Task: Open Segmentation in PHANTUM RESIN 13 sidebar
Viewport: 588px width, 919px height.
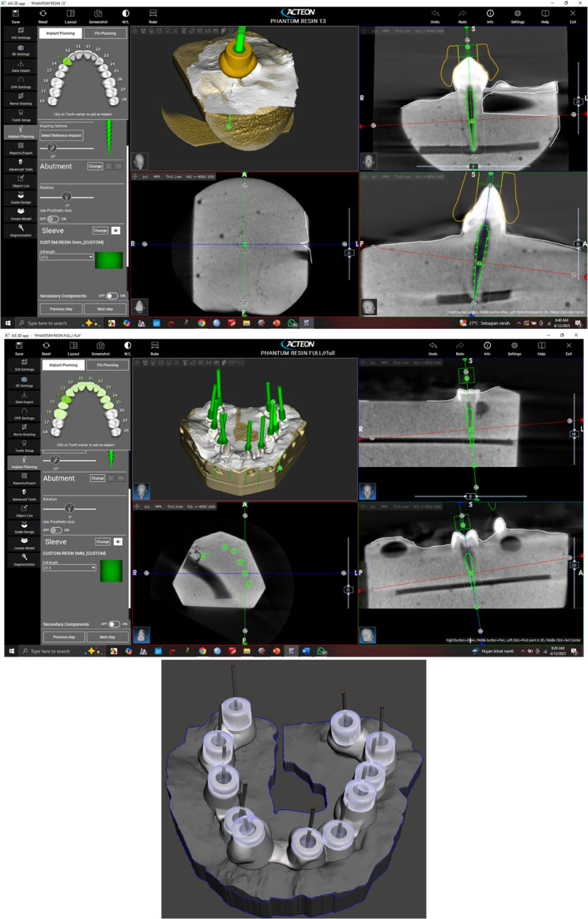Action: point(21,230)
